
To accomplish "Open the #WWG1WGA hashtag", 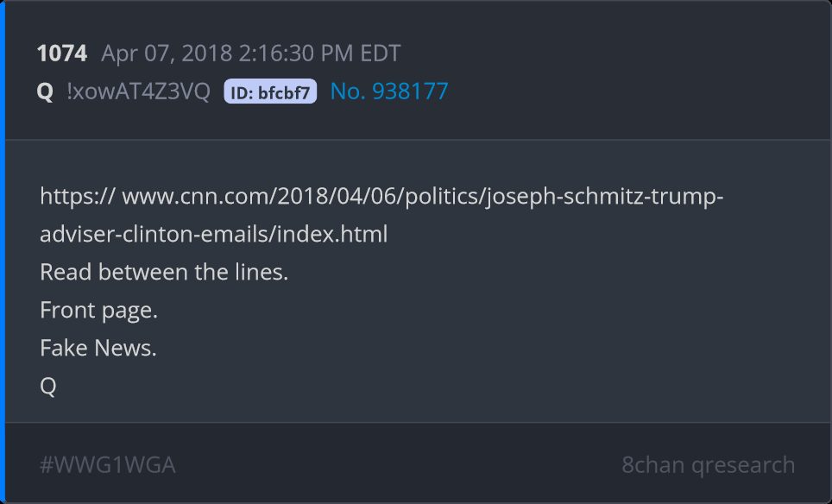I will (x=108, y=465).
